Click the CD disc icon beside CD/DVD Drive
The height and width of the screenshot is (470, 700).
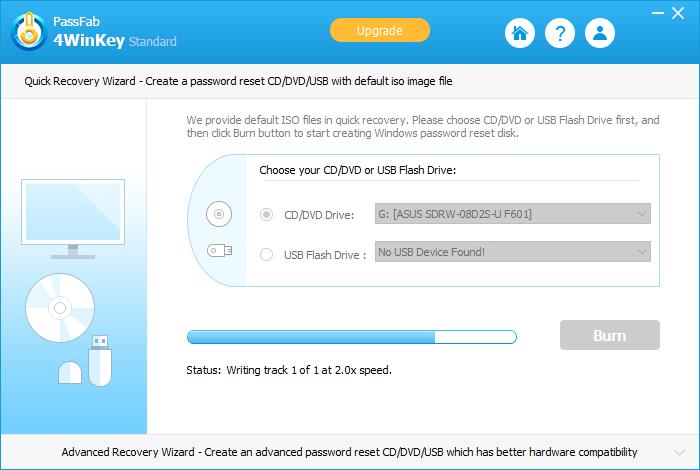point(219,214)
